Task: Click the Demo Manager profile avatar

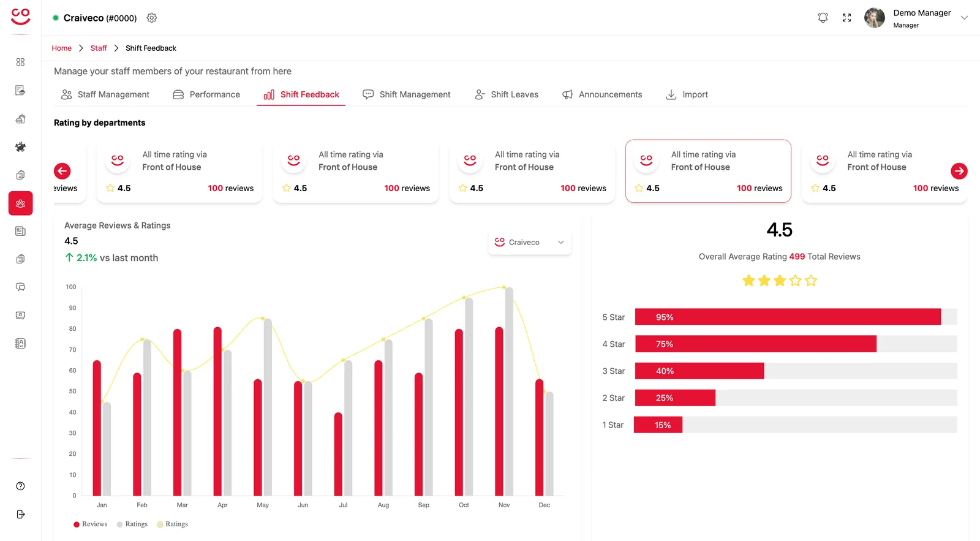Action: [x=874, y=18]
